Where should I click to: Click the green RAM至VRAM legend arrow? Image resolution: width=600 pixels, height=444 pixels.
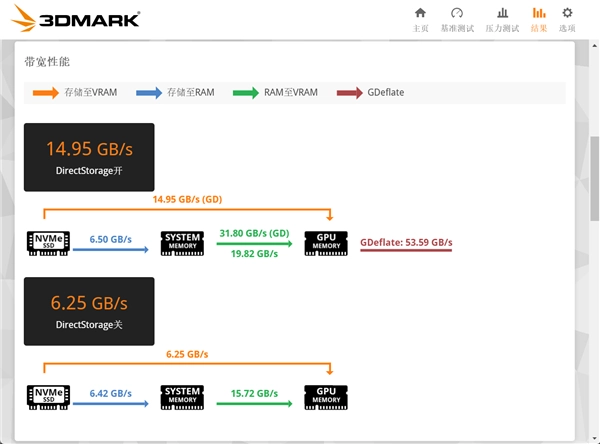point(247,93)
